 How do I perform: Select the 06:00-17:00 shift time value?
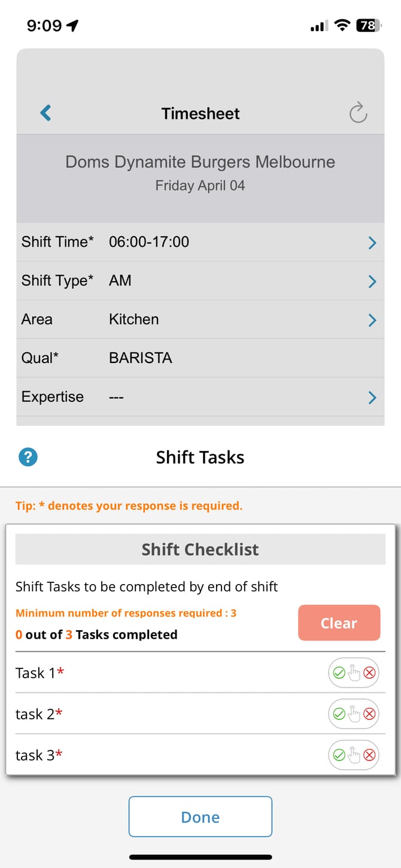click(x=149, y=242)
